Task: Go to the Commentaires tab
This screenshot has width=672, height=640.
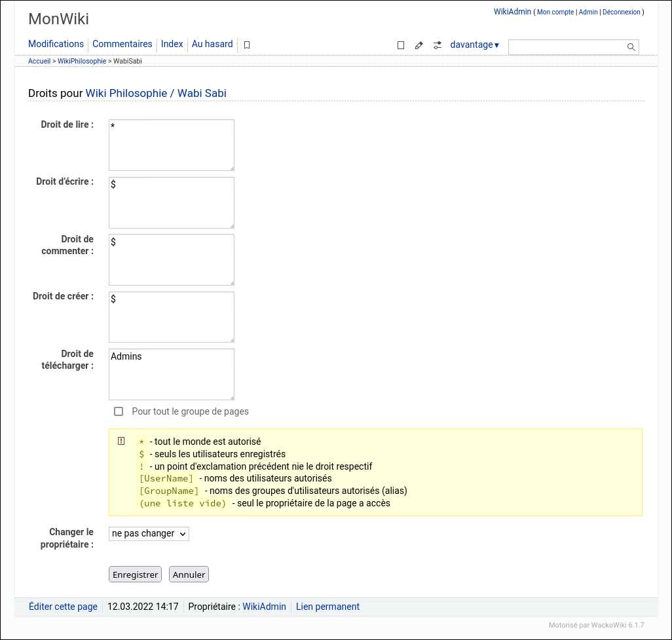Action: pyautogui.click(x=122, y=44)
